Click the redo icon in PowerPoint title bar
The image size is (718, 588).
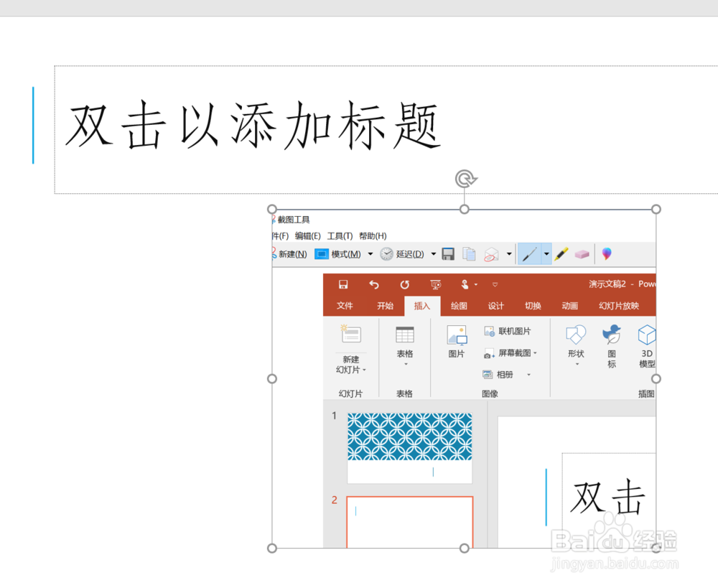tap(405, 285)
